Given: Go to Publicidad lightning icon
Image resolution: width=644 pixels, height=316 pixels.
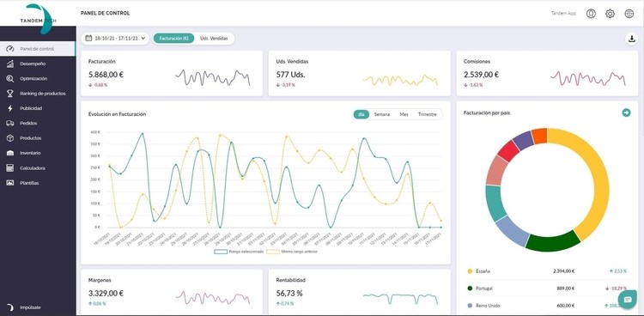Looking at the screenshot, I should [10, 108].
